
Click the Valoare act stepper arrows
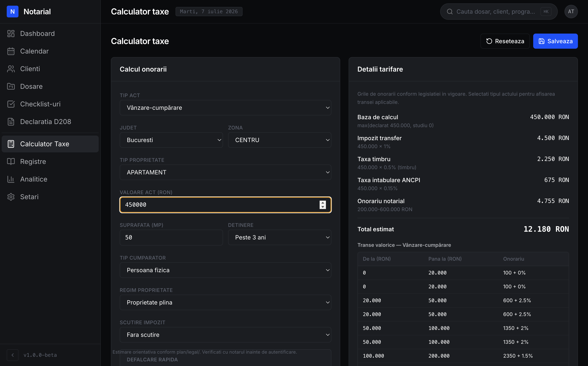pos(323,205)
